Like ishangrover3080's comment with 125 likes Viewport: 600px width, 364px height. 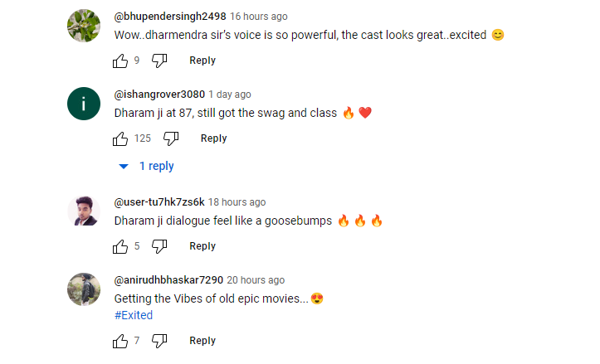pos(120,138)
